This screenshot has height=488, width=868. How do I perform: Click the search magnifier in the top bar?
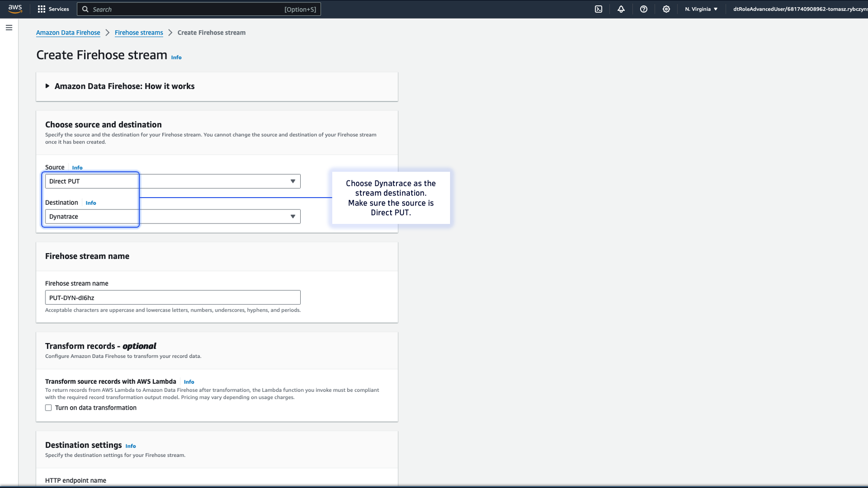click(x=85, y=9)
